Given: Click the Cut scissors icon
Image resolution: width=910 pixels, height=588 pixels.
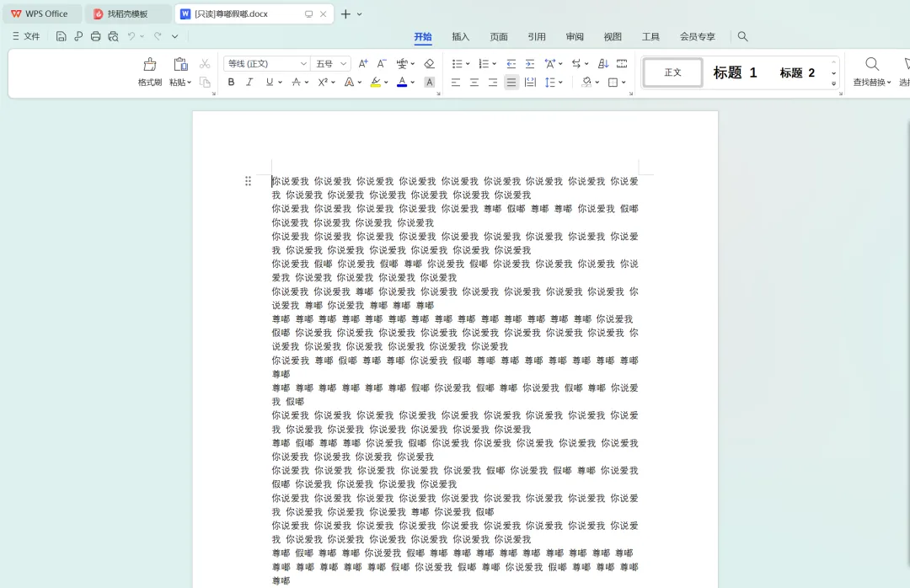Looking at the screenshot, I should (x=205, y=64).
